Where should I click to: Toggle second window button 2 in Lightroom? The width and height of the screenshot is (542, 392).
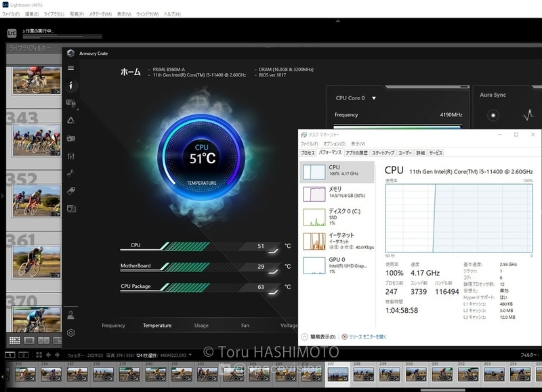24,355
